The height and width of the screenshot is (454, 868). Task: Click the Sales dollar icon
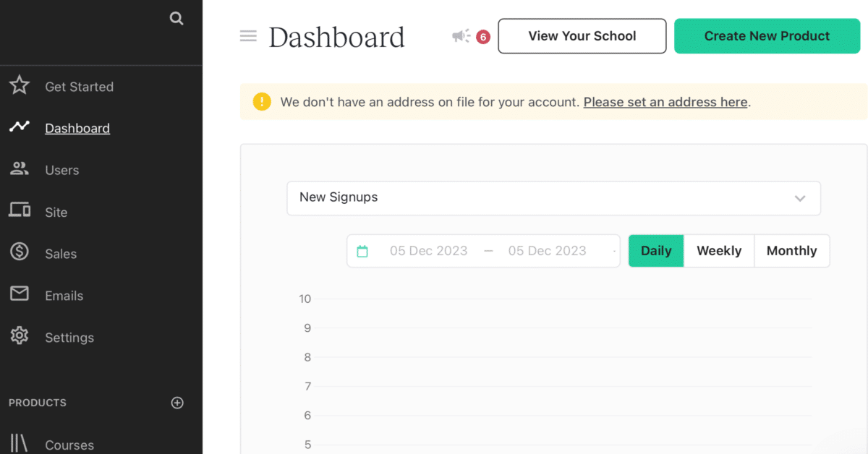[20, 252]
